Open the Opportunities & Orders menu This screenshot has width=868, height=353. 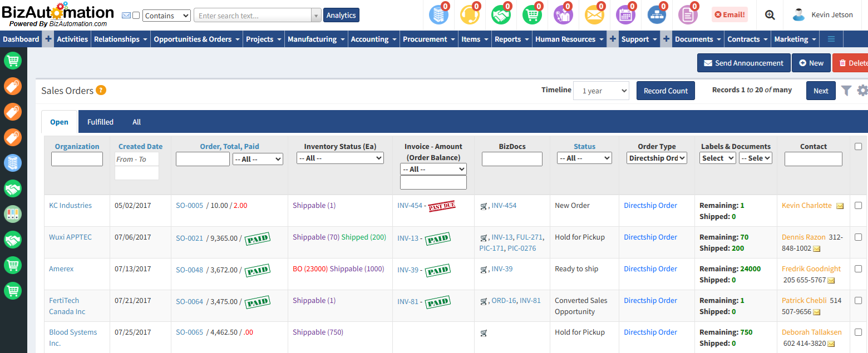coord(197,39)
